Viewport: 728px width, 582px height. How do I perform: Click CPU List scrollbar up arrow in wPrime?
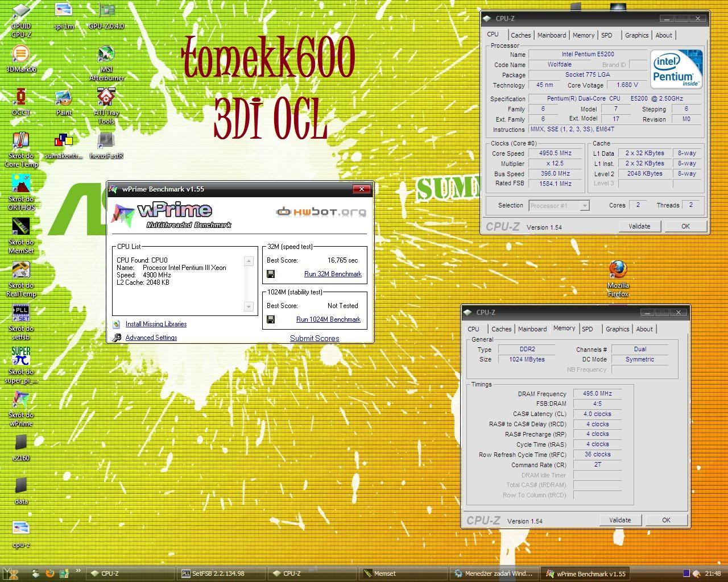[x=249, y=261]
